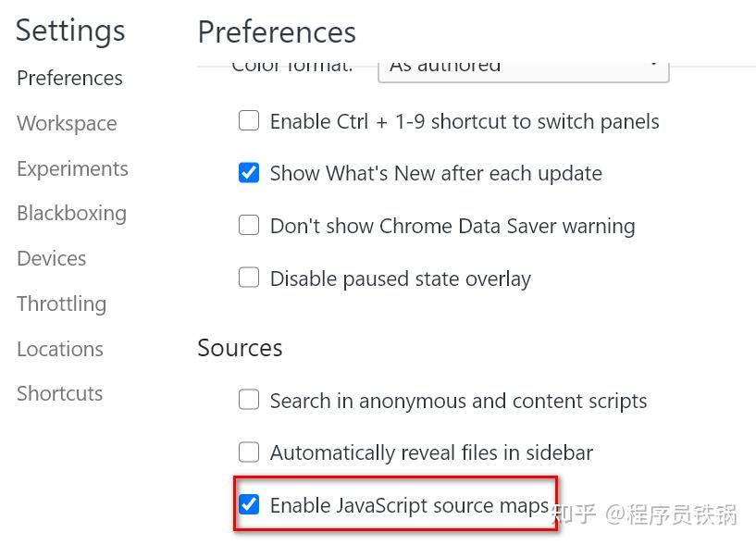Viewport: 756px width, 545px height.
Task: Enable 'Disable paused state overlay' option
Action: 248,278
